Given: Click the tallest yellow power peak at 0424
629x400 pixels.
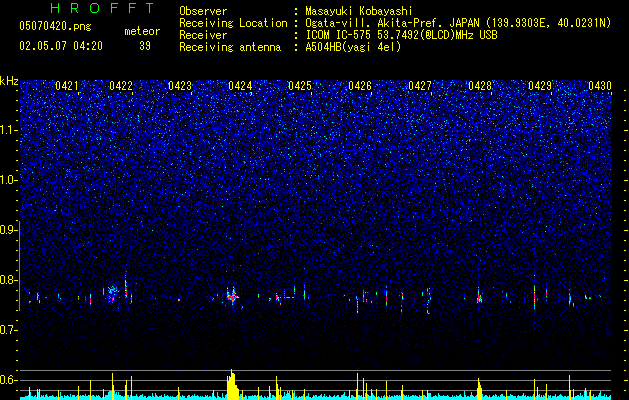Looking at the screenshot, I should click(x=232, y=384).
